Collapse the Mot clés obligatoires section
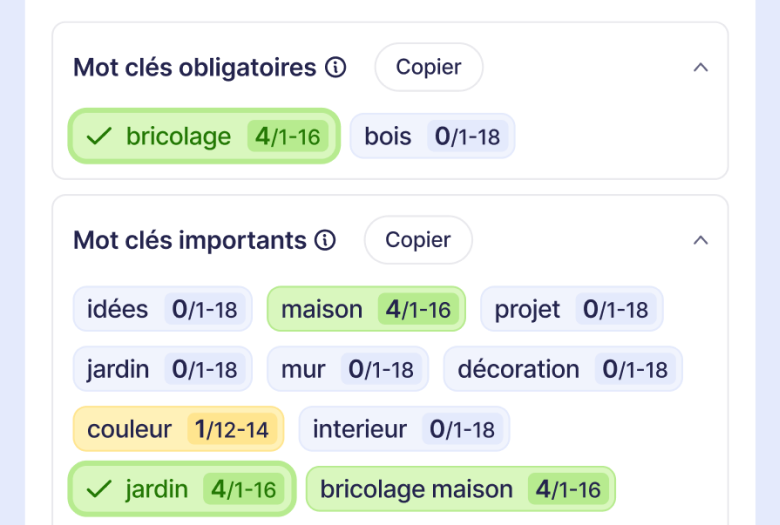The height and width of the screenshot is (525, 780). (x=700, y=67)
